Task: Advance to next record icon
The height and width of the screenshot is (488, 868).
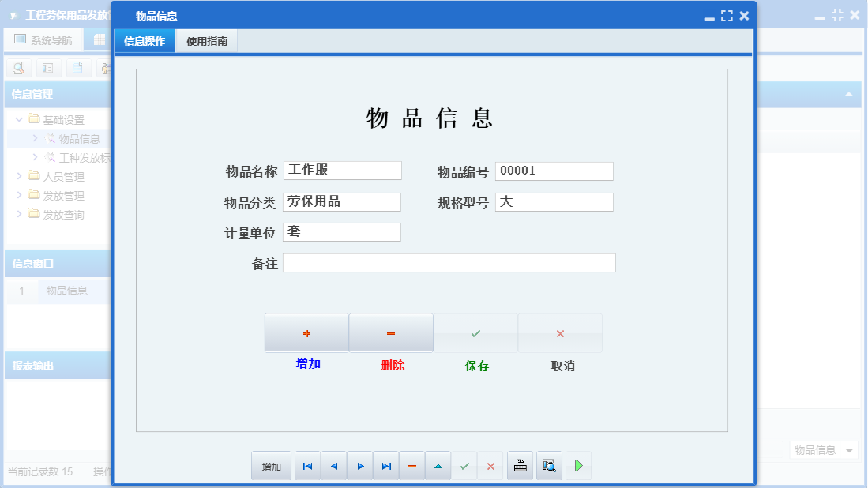Action: [x=359, y=466]
